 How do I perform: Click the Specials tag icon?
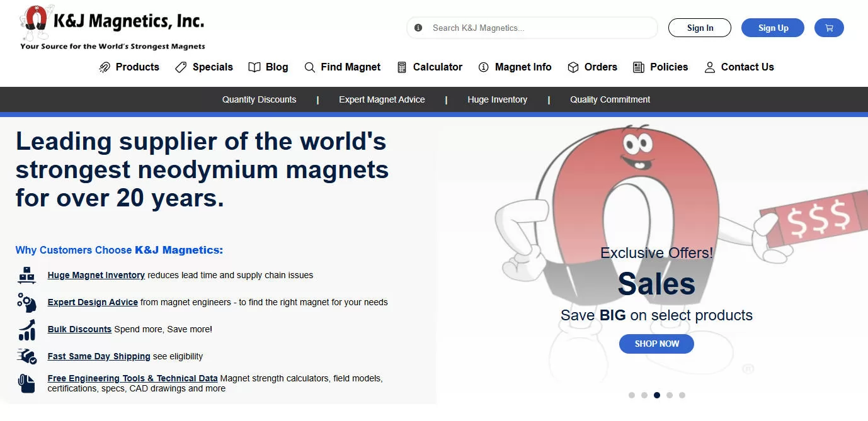[181, 67]
